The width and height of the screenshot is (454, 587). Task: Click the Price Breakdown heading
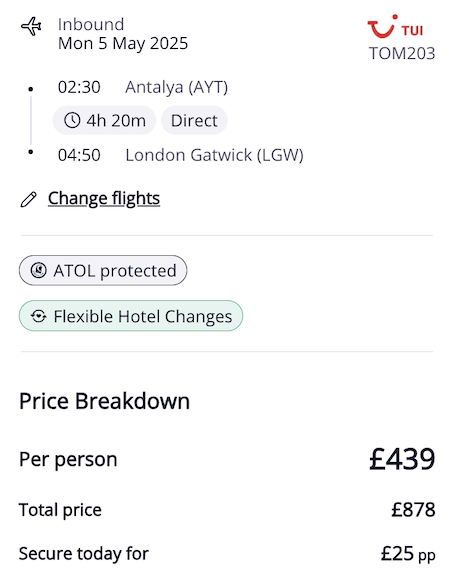pos(104,401)
